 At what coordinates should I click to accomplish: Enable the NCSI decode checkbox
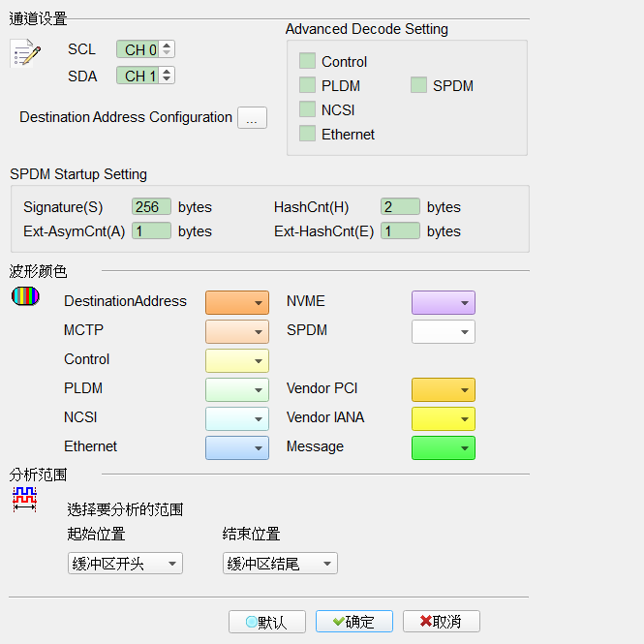(307, 109)
